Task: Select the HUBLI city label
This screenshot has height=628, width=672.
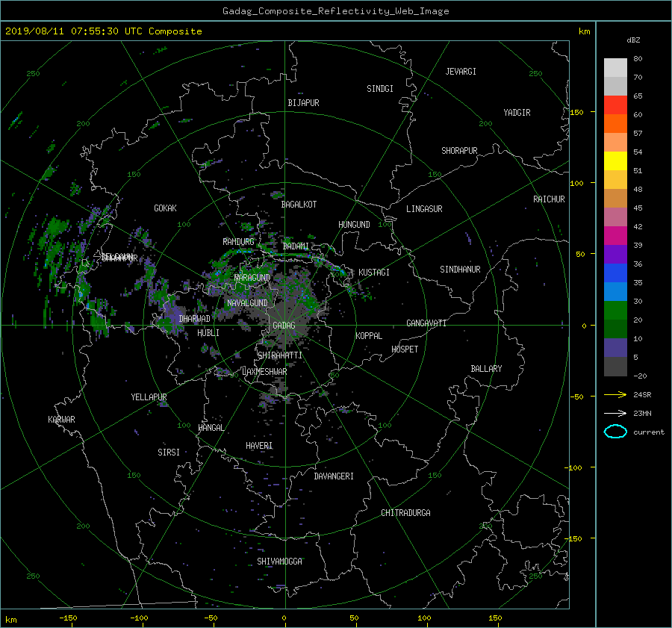Action: point(208,333)
